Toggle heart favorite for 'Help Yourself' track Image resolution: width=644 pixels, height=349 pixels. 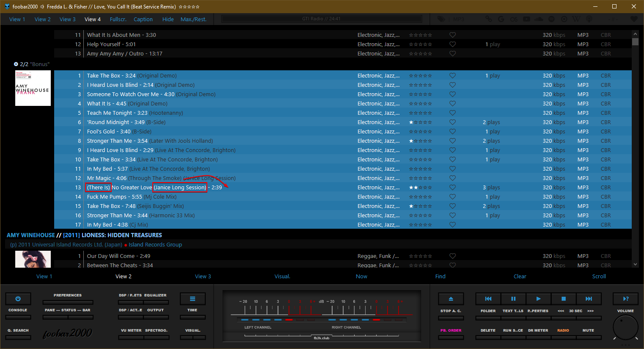(x=452, y=44)
